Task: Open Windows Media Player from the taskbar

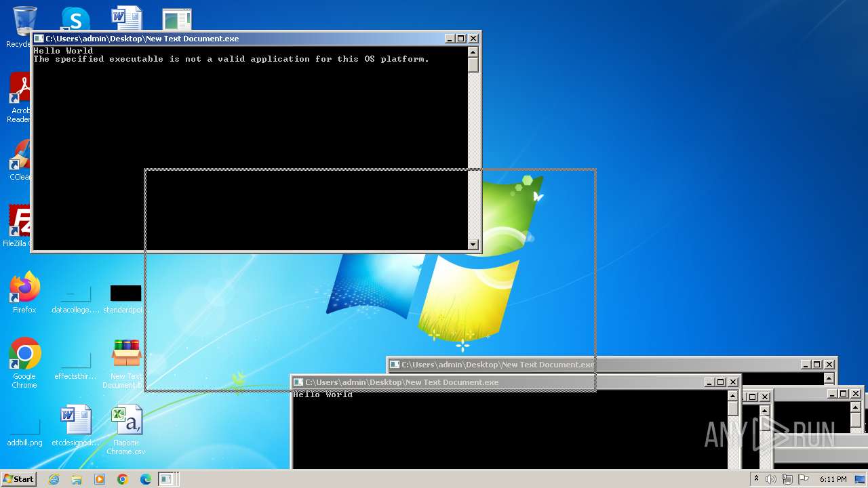Action: click(100, 479)
